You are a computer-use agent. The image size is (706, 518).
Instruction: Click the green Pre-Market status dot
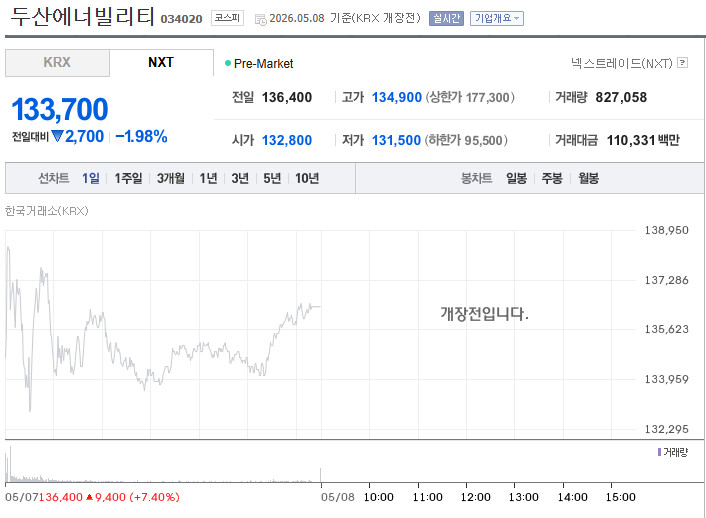click(228, 63)
